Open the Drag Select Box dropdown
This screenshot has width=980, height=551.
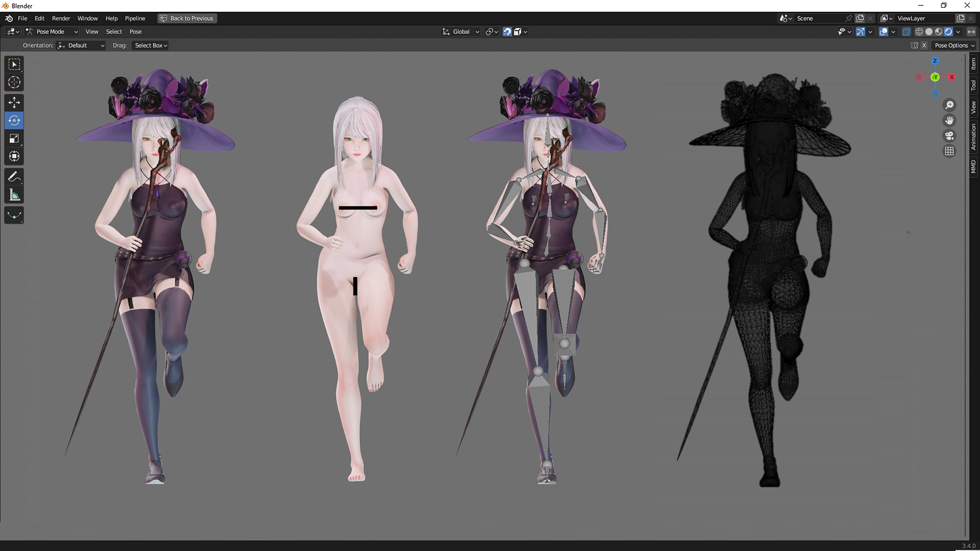[151, 46]
